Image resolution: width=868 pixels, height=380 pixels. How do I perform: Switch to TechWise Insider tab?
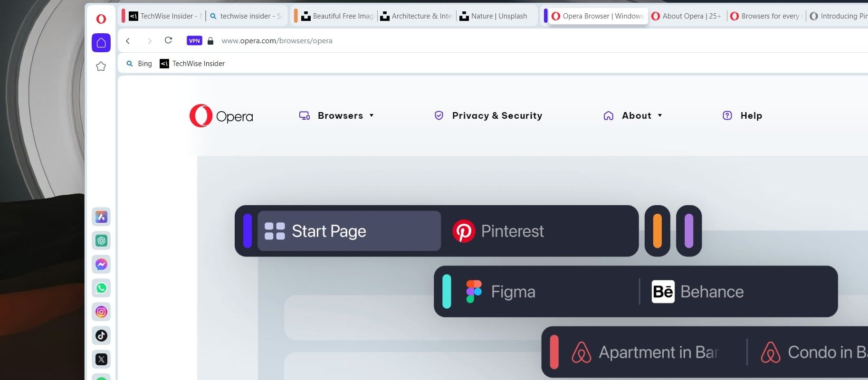tap(166, 16)
